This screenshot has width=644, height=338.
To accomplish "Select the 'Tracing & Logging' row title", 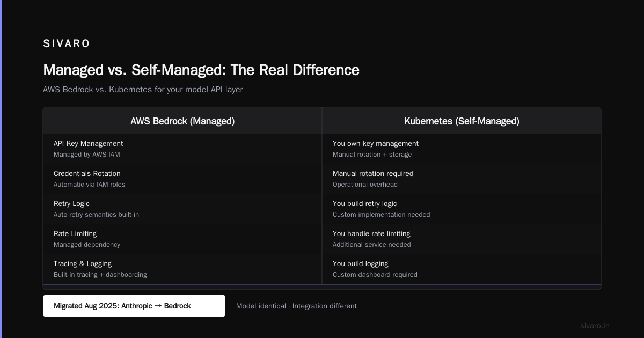I will tap(83, 263).
